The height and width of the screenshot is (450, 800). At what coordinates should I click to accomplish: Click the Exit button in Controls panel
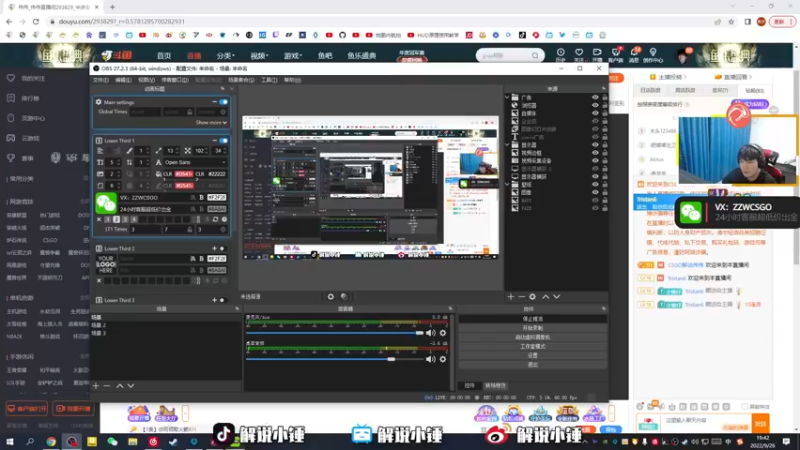(533, 365)
